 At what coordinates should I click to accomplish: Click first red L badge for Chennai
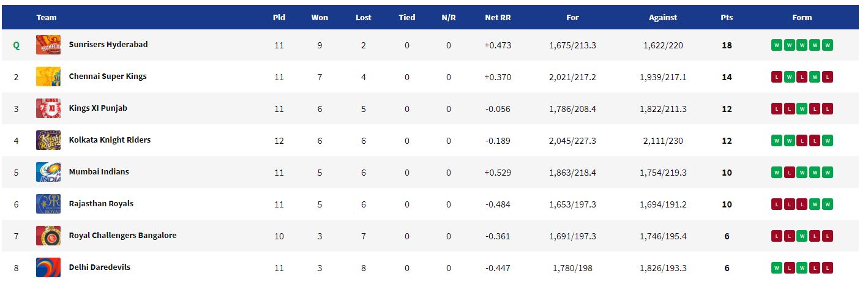point(777,77)
